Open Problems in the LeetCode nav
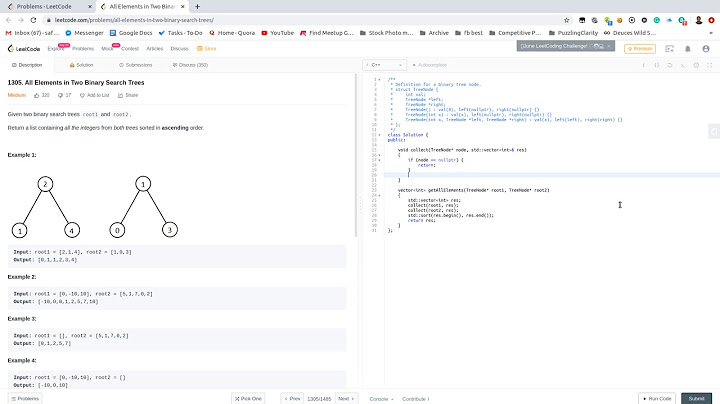This screenshot has height=404, width=720. 83,49
